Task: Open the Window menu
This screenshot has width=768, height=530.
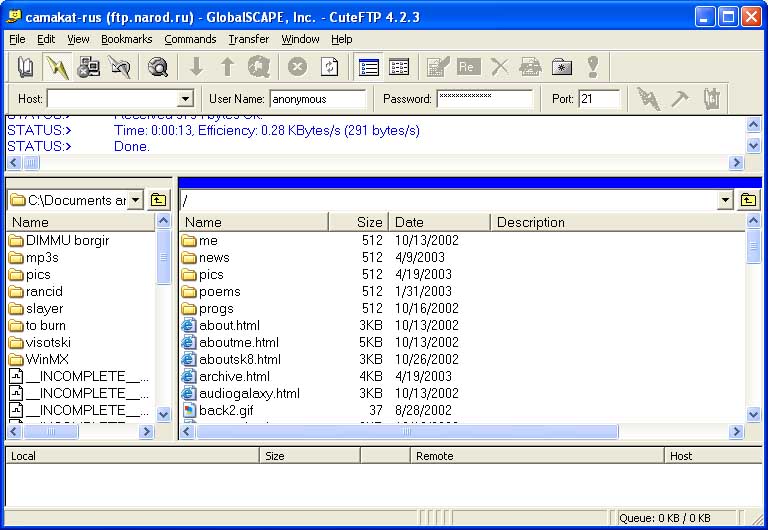Action: (300, 39)
